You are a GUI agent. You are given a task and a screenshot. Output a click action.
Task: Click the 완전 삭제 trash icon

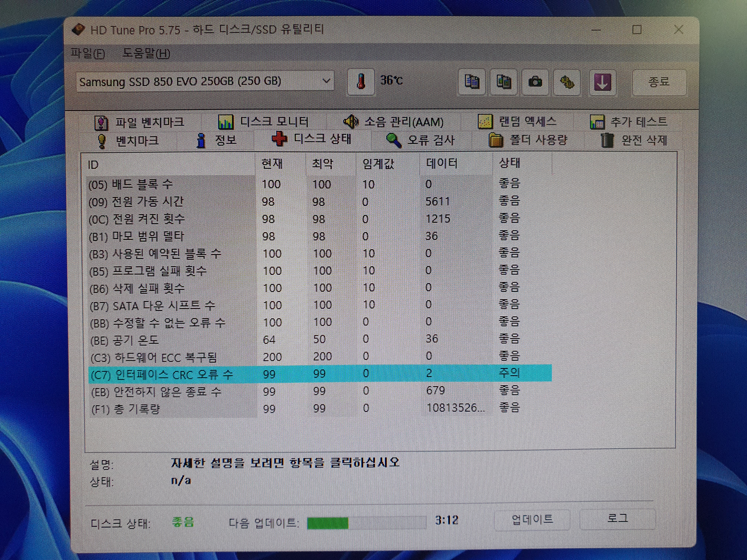coord(607,140)
